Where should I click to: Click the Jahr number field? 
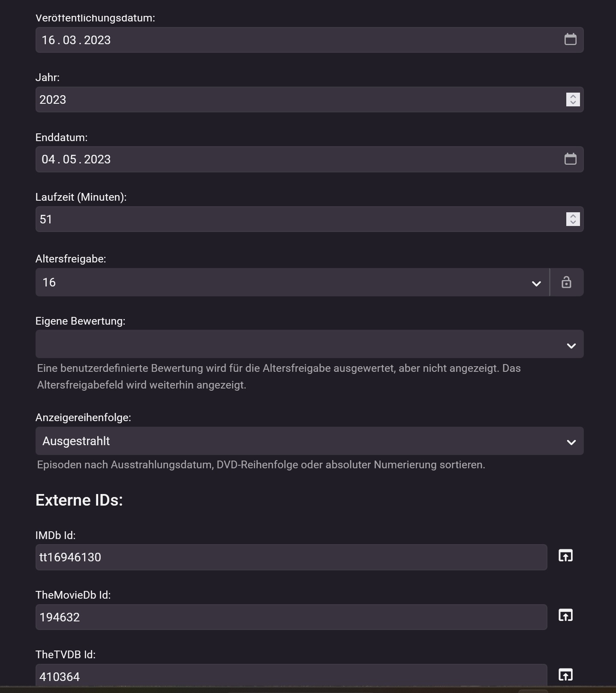point(300,99)
